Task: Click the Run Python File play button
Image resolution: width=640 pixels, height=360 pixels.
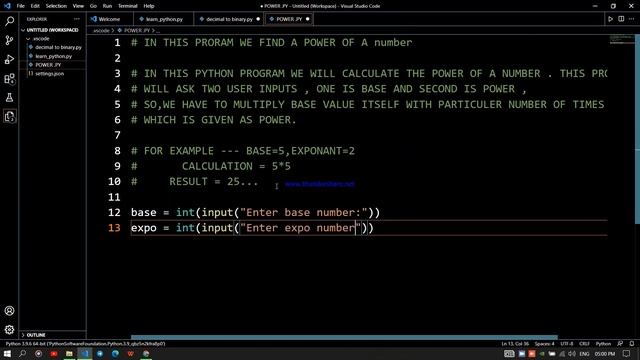Action: (x=610, y=19)
